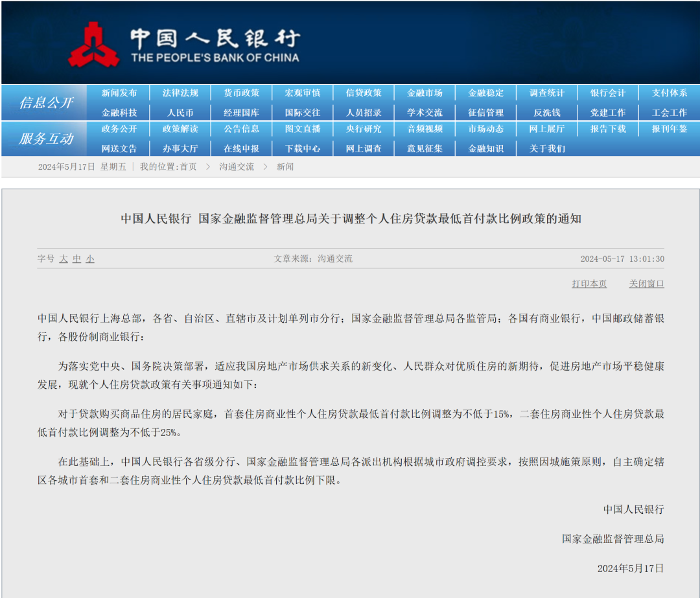Select 货币政策 in the navigation bar

coord(241,93)
